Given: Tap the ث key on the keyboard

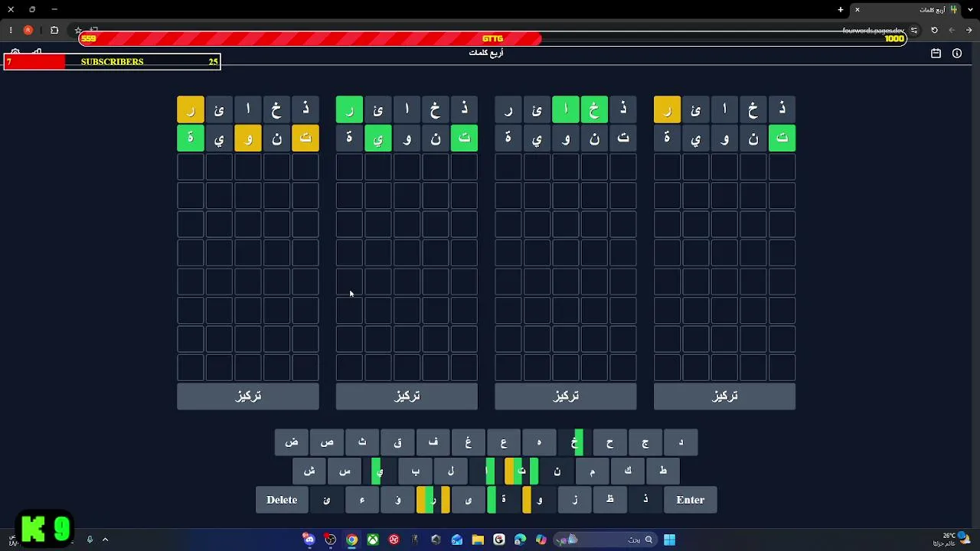Looking at the screenshot, I should click(362, 442).
